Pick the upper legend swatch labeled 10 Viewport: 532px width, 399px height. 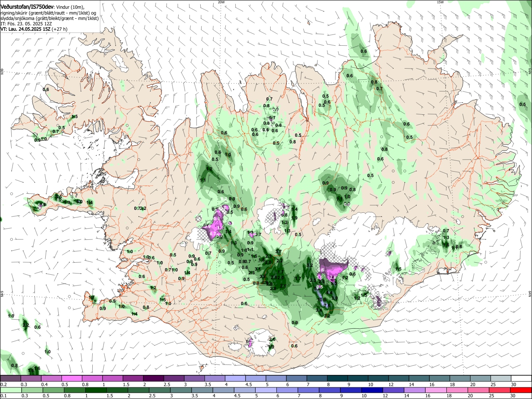point(378,379)
